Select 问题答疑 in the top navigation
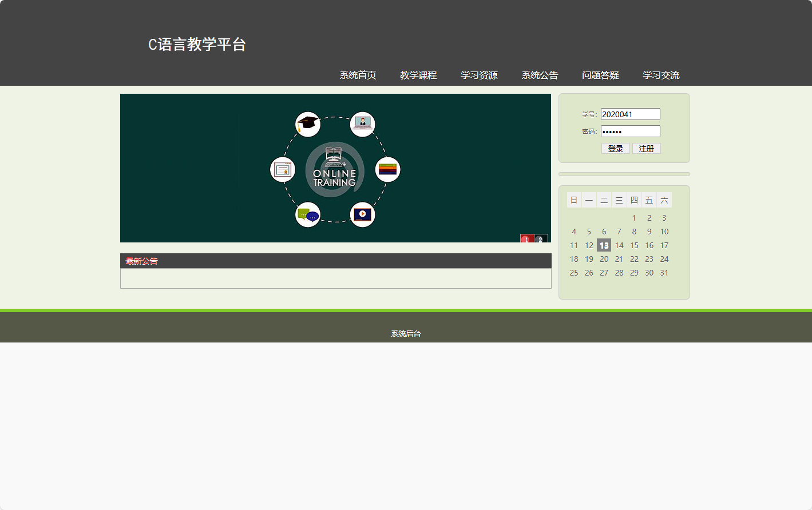Screen dimensions: 812x510 (x=600, y=75)
